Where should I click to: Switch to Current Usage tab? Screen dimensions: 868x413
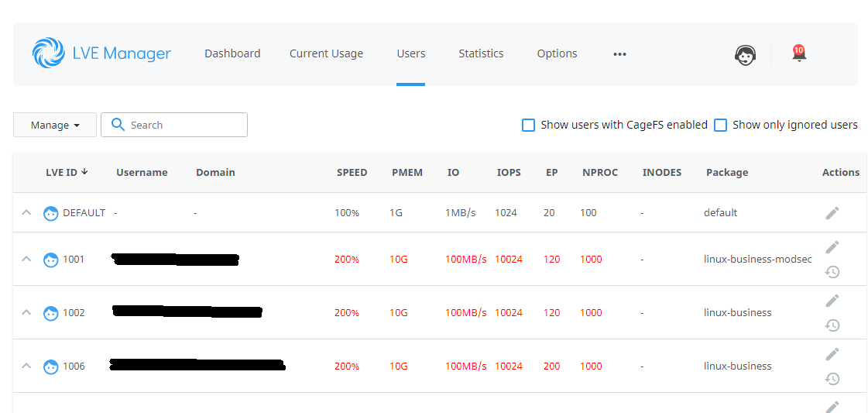[326, 53]
